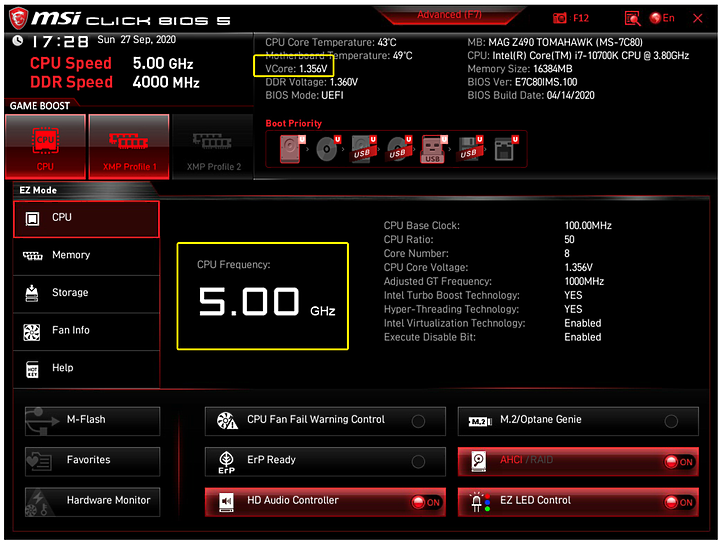Screen dimensions: 720x544
Task: Click the Boot Priority heading
Action: [x=293, y=123]
